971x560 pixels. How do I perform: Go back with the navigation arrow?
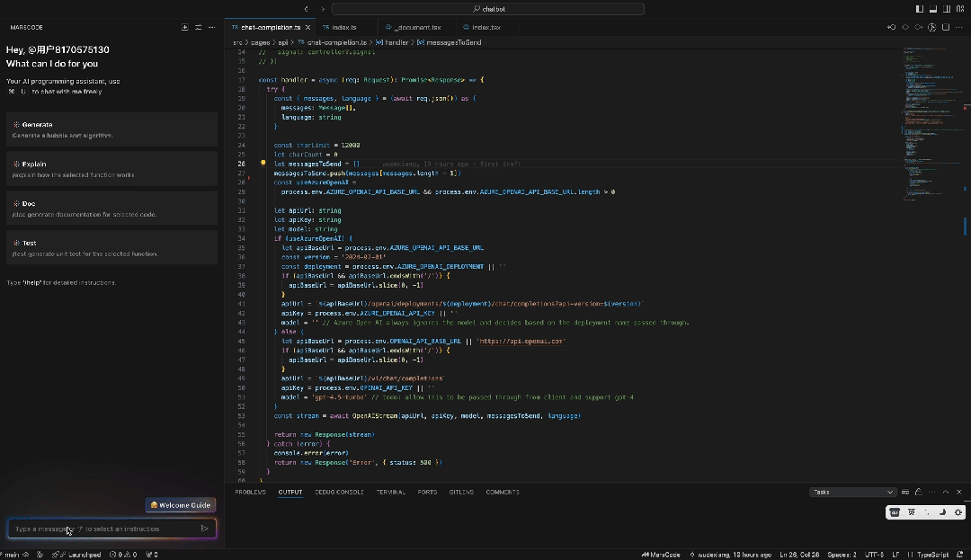point(307,9)
